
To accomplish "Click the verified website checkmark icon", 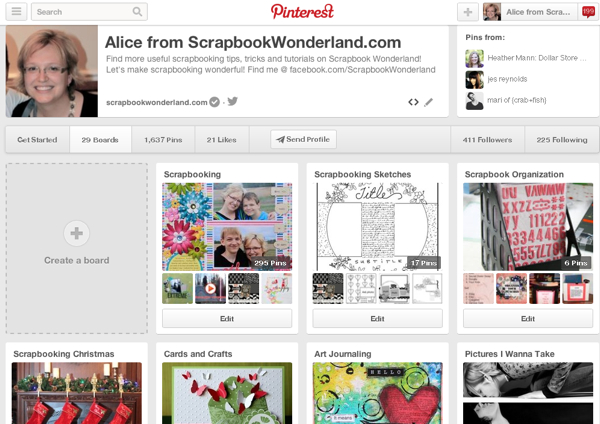I will (215, 102).
